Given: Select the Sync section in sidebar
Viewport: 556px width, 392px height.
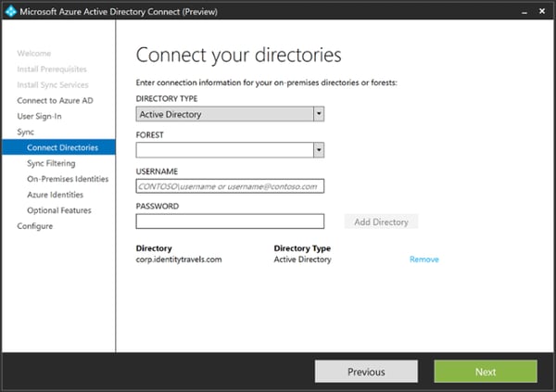Looking at the screenshot, I should (x=26, y=132).
